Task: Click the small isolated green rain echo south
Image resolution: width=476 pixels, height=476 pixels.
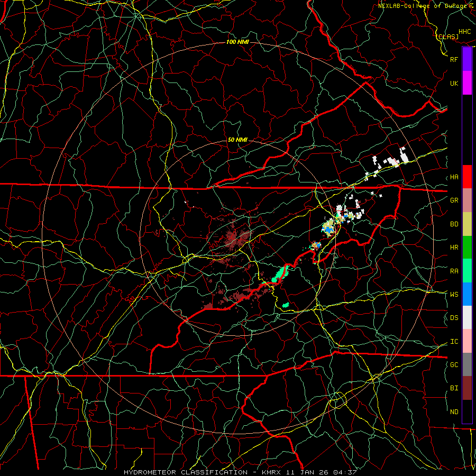Action: tap(286, 305)
